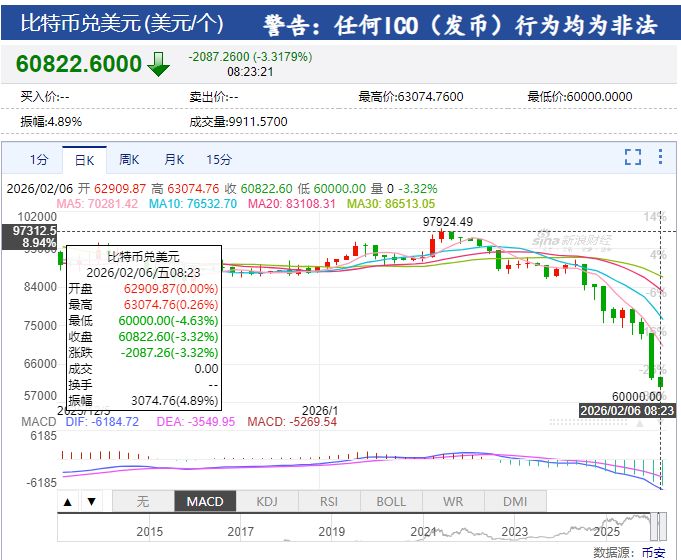Switch to the 1分 chart tab
Screen dimensions: 681x560
pos(38,159)
